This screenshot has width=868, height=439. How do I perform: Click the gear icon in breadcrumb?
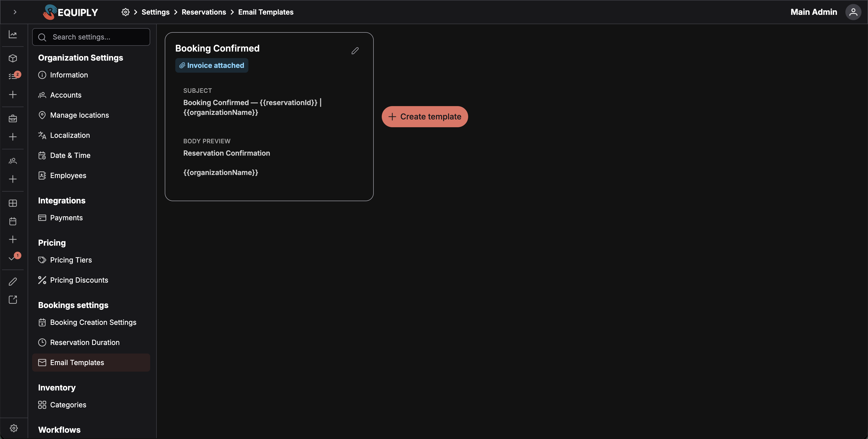(125, 12)
